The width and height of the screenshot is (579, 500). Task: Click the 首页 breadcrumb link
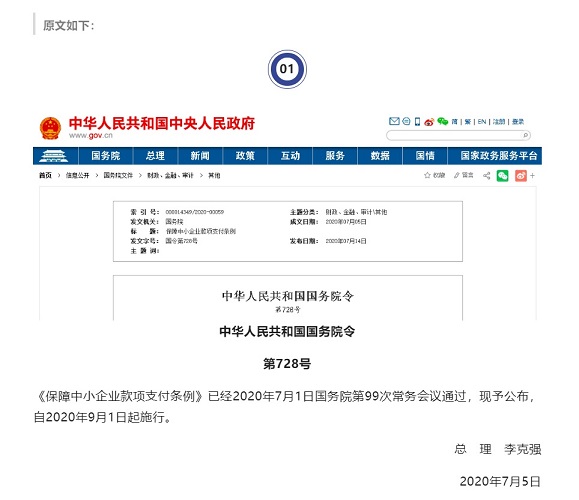coord(45,175)
